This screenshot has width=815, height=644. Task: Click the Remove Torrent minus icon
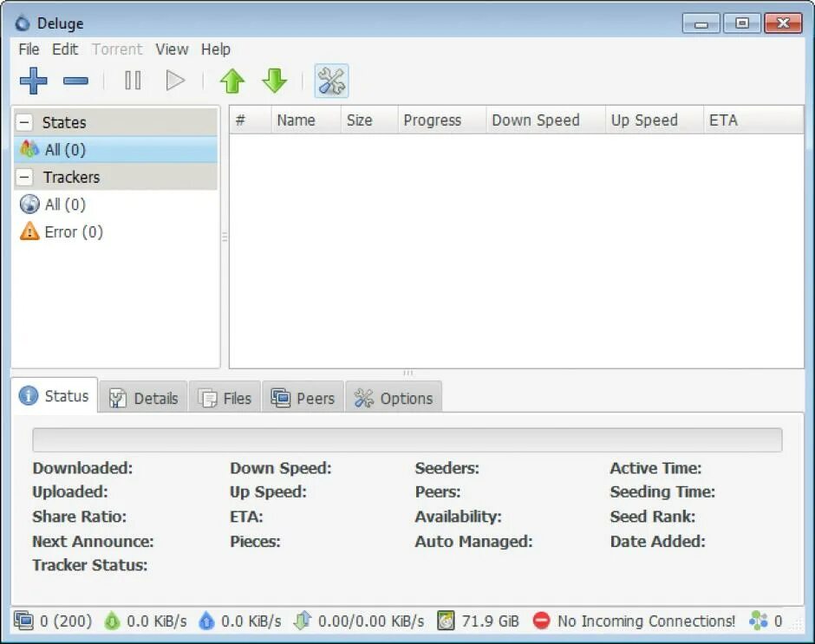click(x=76, y=81)
